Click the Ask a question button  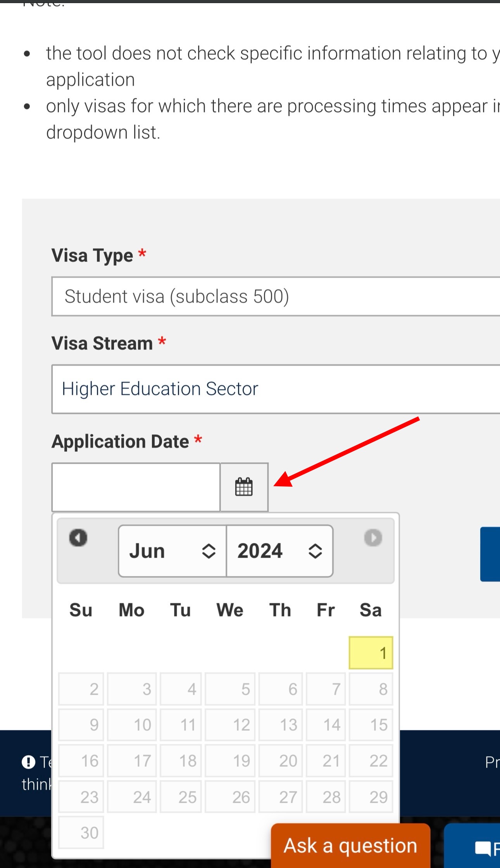pos(351,846)
